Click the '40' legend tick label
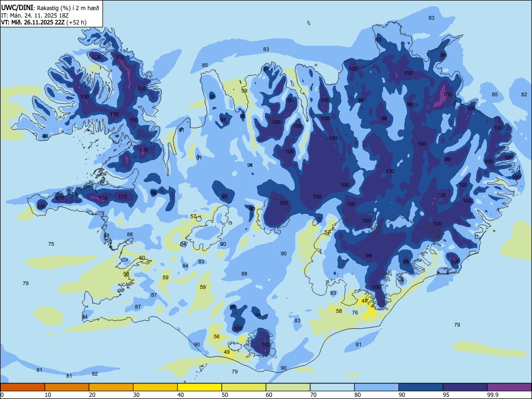 pos(180,395)
